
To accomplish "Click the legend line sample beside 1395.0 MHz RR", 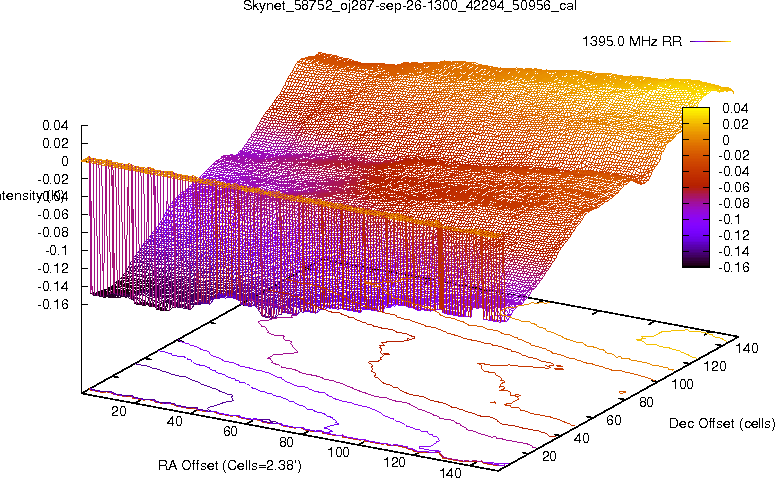I will [710, 42].
